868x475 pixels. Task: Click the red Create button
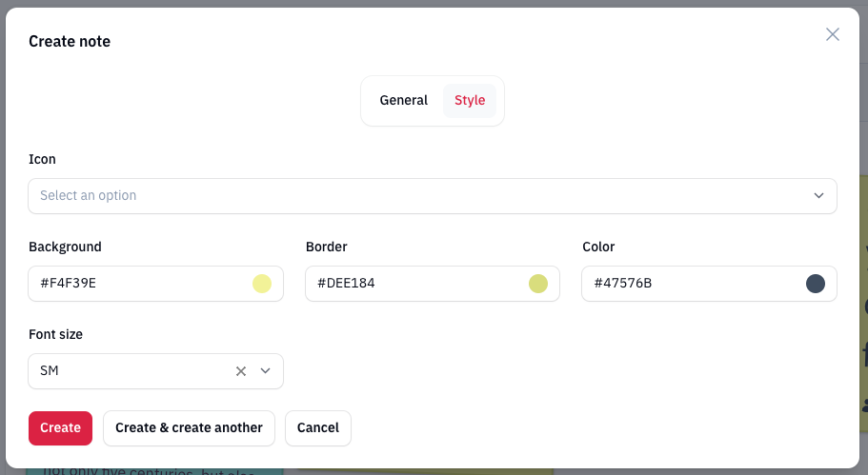60,428
